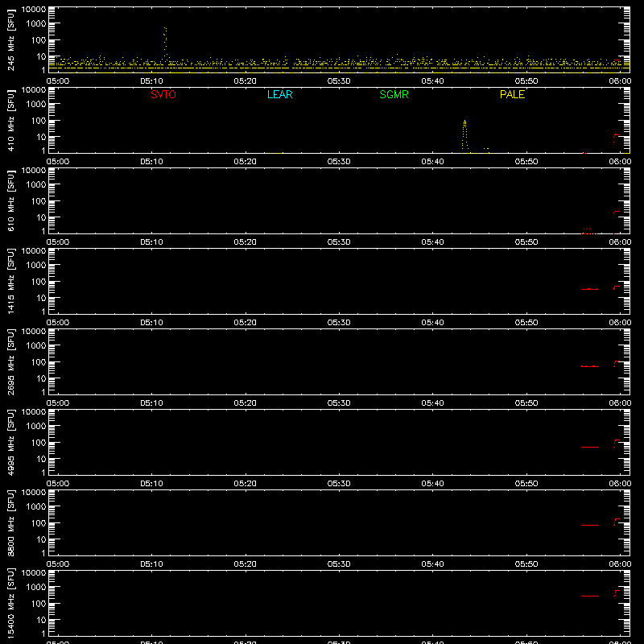Click the red horizontal segment in 15400 MHz panel
644x644 pixels.
590,596
